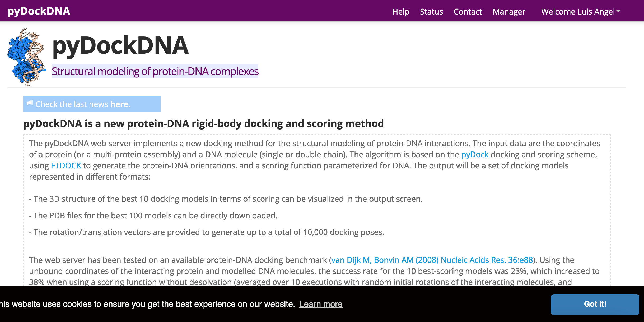The width and height of the screenshot is (644, 322).
Task: Open the Contact page
Action: point(468,12)
